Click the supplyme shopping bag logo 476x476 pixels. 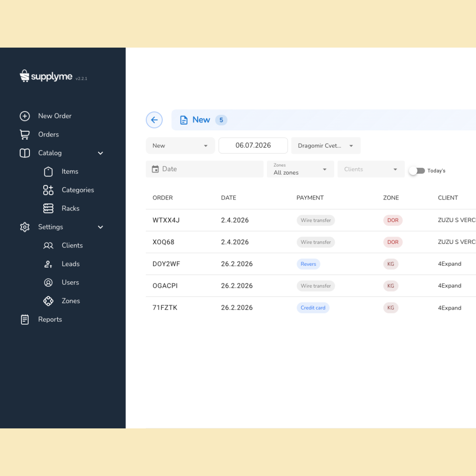[25, 76]
